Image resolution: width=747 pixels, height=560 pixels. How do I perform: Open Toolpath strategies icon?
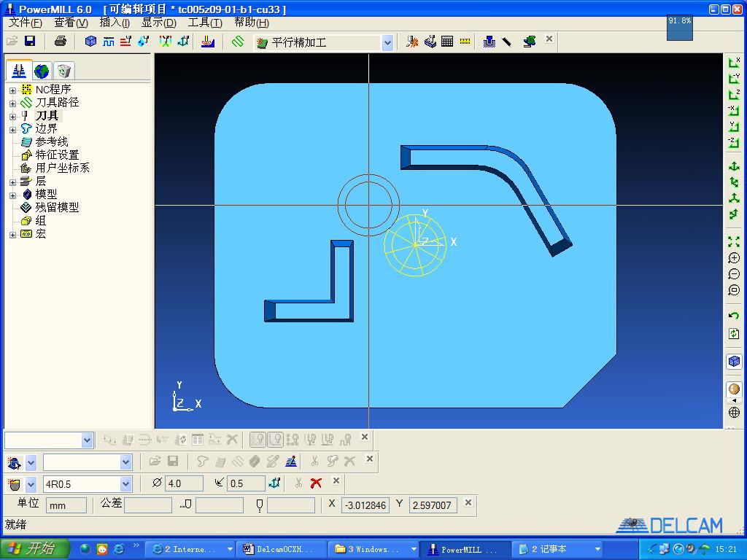tap(207, 42)
